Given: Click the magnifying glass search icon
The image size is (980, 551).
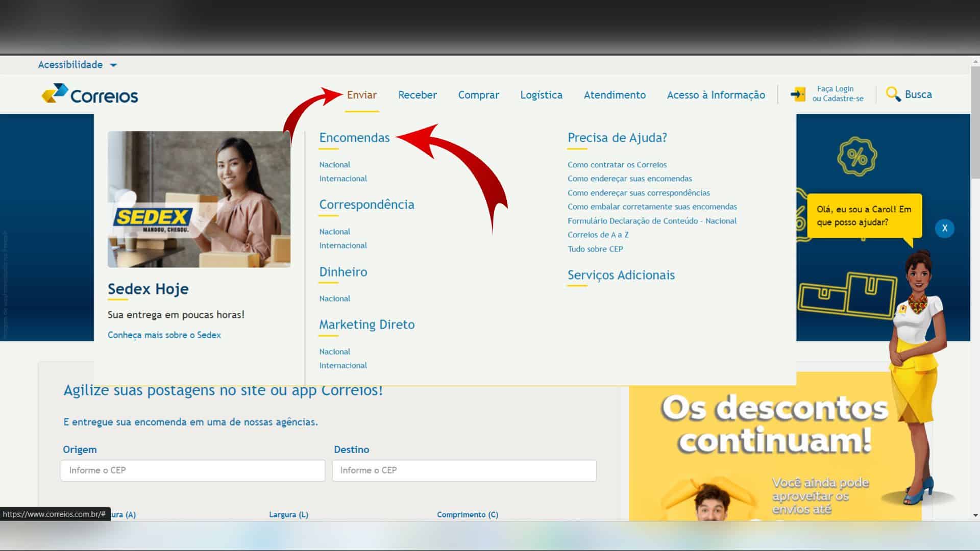Looking at the screenshot, I should click(893, 94).
